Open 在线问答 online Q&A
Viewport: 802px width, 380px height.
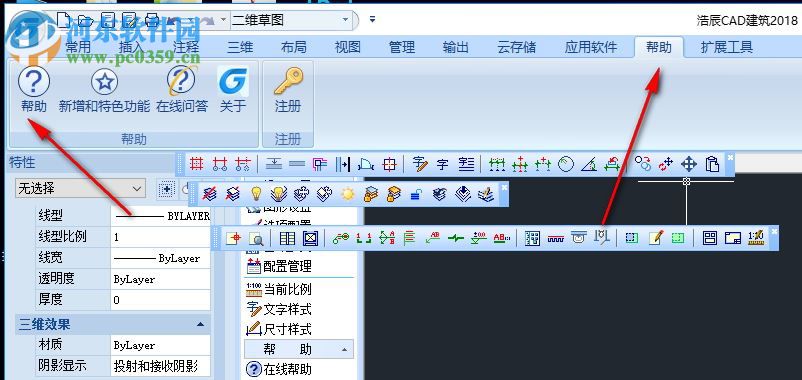pos(182,91)
